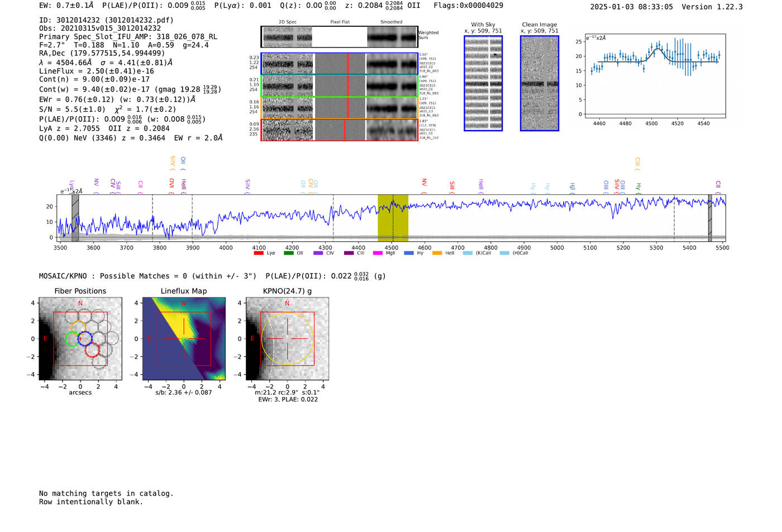This screenshot has height=532, width=782.
Task: Click the "Pixel Flat" column header
Action: pos(340,22)
